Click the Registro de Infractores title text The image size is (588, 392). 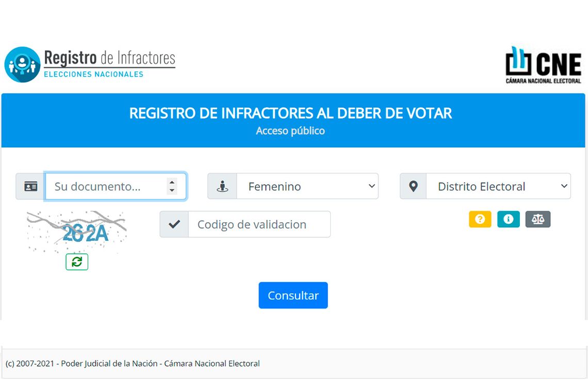(x=109, y=58)
